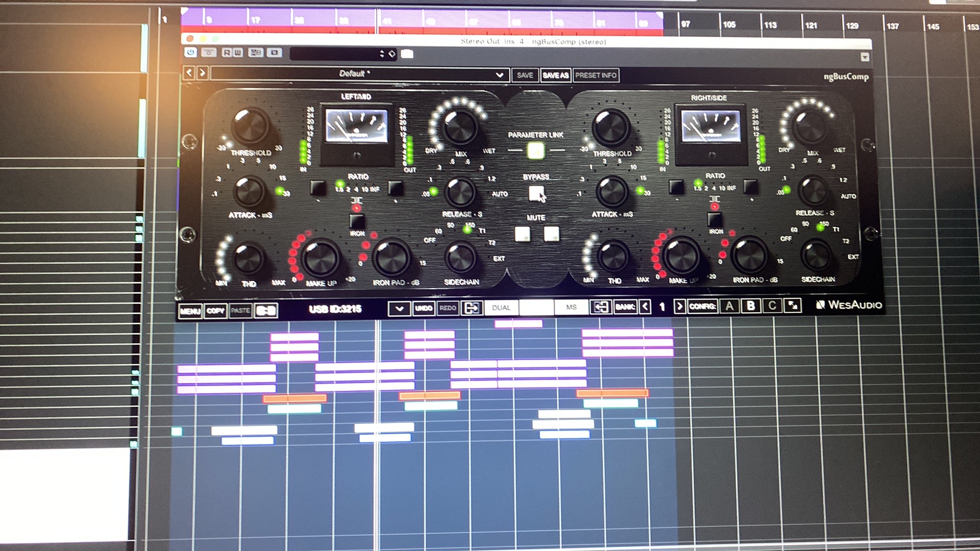The width and height of the screenshot is (980, 551).
Task: Click Left/Mid MIX knob
Action: tap(460, 126)
